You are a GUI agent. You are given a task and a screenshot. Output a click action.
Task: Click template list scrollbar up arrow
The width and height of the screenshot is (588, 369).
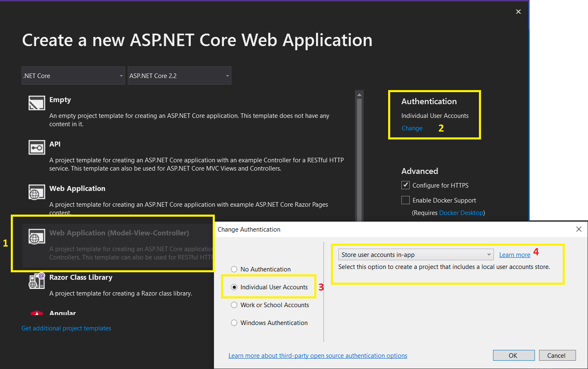click(x=360, y=95)
